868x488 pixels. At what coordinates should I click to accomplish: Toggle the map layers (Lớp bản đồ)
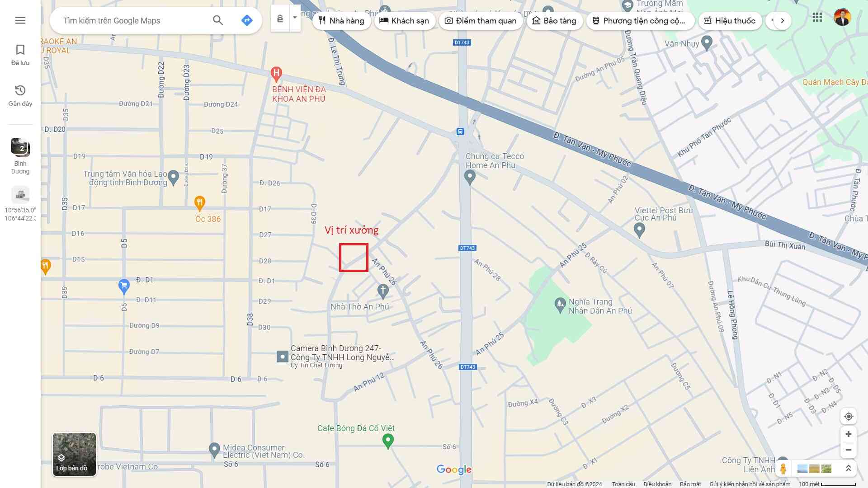[74, 454]
